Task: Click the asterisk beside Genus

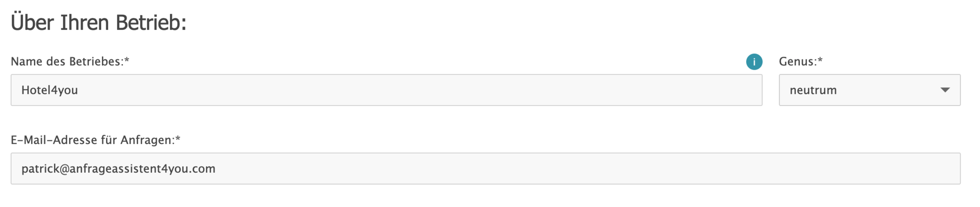Action: [x=820, y=60]
